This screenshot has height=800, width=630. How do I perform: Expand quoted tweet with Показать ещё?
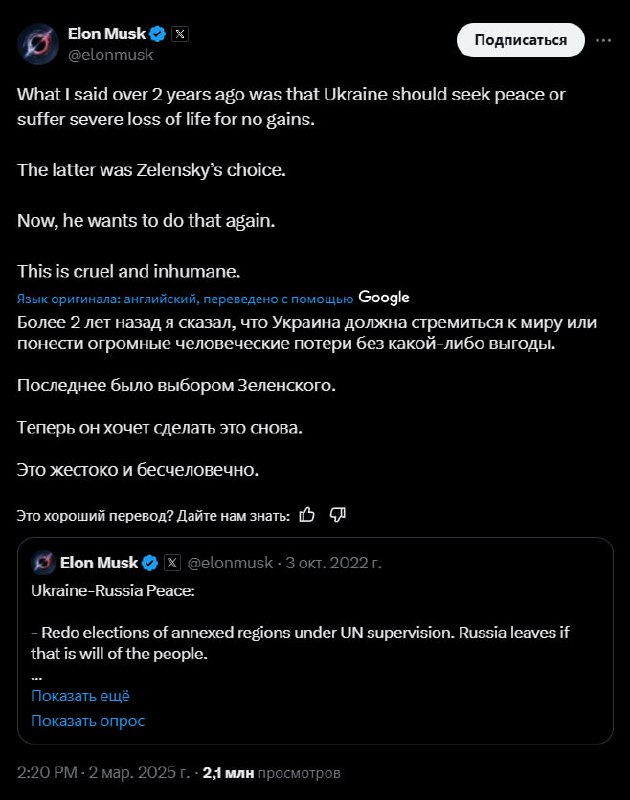(x=80, y=696)
